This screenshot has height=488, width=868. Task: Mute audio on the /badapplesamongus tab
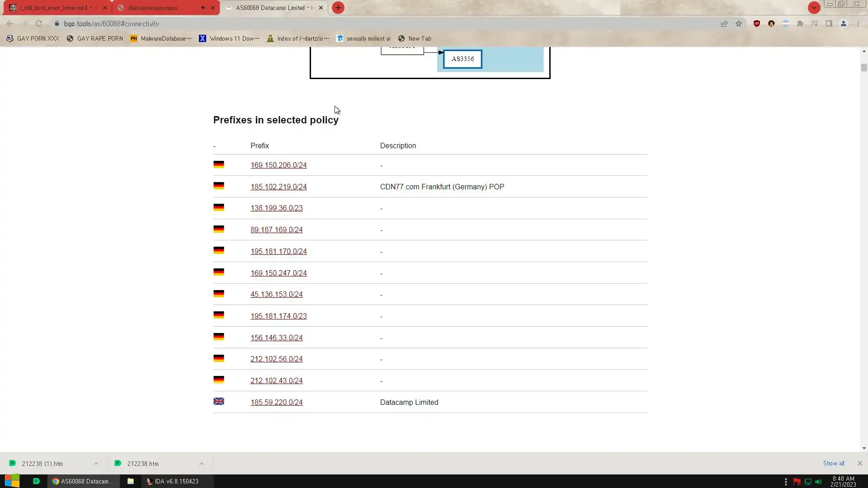(203, 8)
